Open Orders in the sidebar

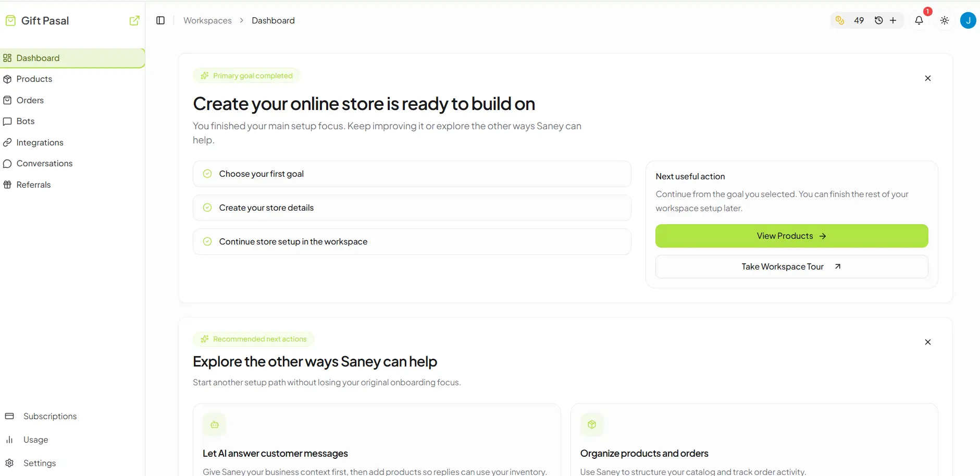click(x=72, y=100)
